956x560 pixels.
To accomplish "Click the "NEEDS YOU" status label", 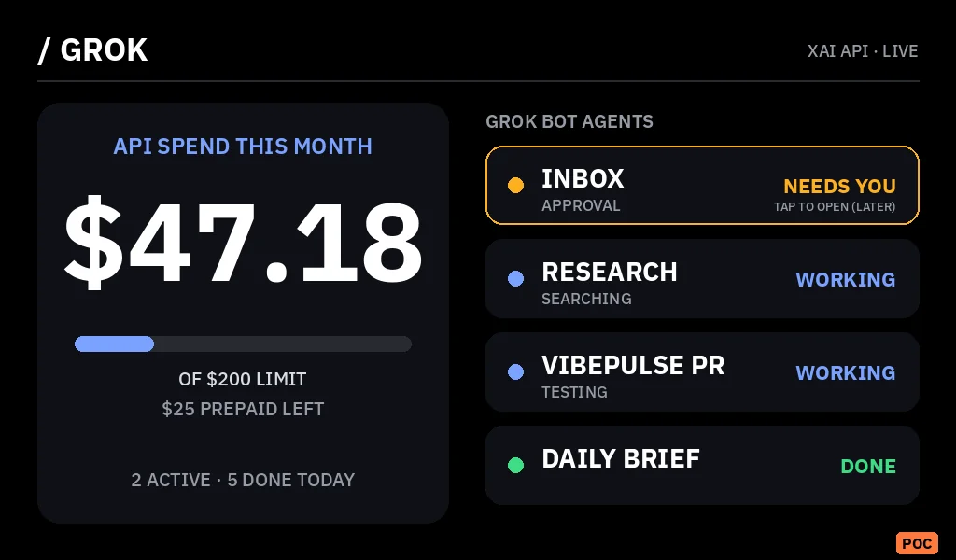I will coord(839,186).
